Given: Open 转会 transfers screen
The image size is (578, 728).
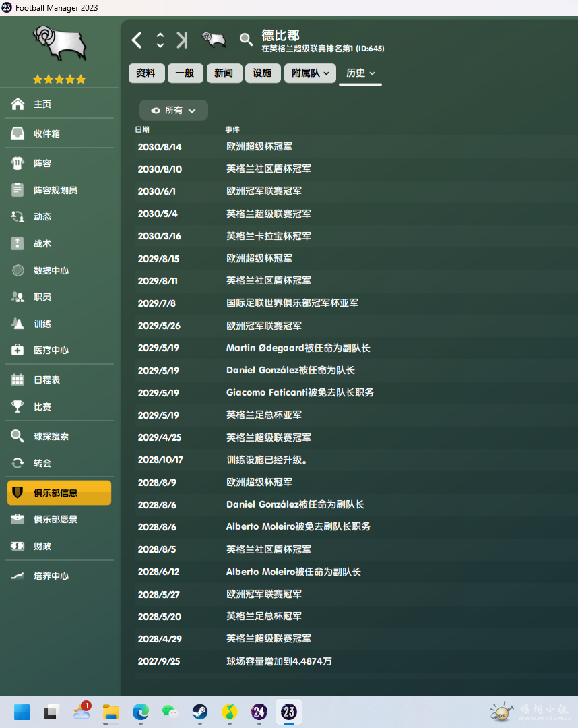Looking at the screenshot, I should pos(42,463).
